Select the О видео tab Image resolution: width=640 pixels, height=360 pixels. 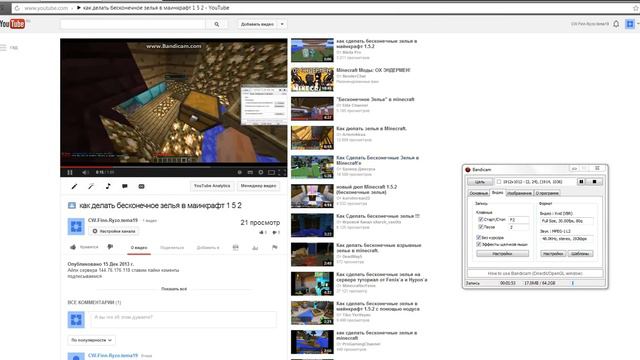point(139,247)
